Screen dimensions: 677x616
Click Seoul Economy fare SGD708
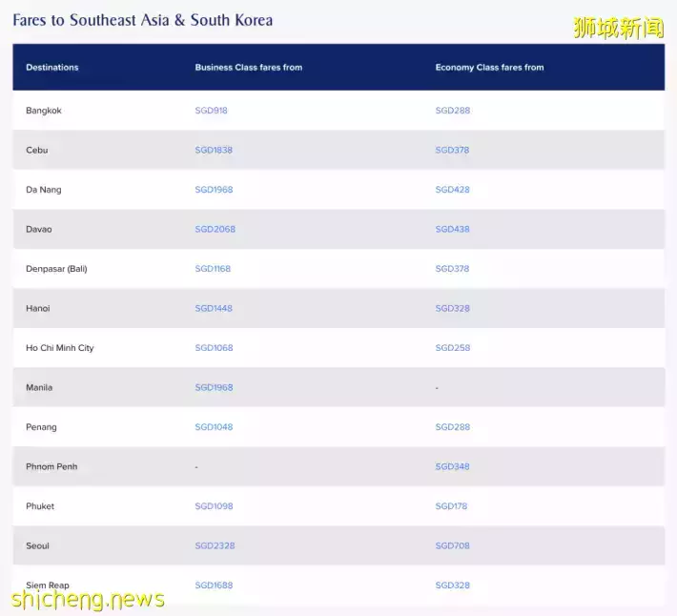pos(453,546)
